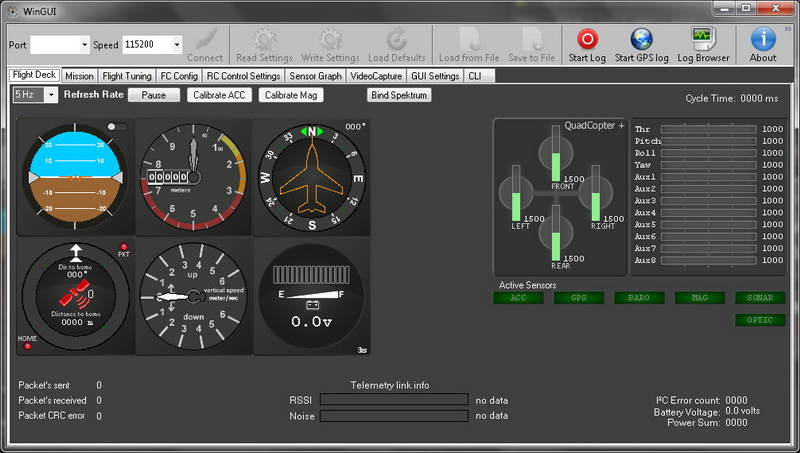Screen dimensions: 800x453
Task: Click the REAR motor indicator
Action: point(556,233)
